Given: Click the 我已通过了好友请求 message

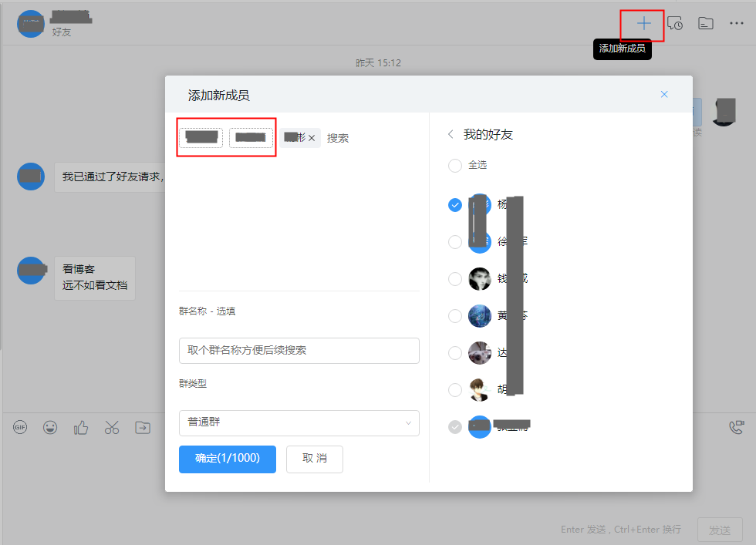Looking at the screenshot, I should (110, 177).
